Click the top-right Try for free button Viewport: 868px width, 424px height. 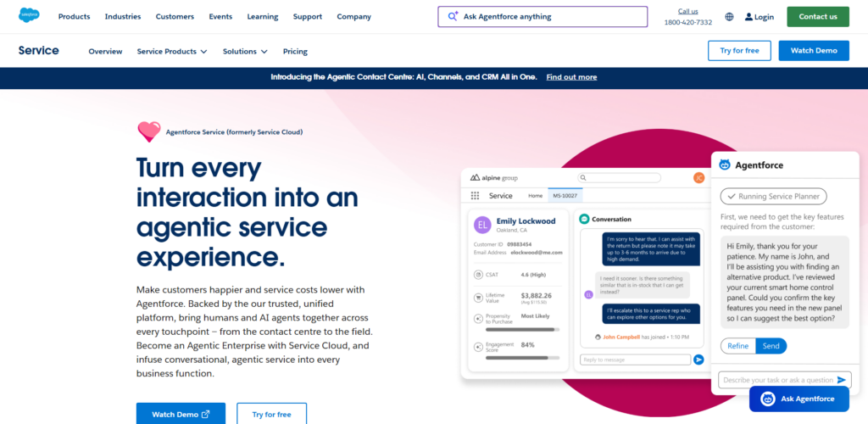pos(739,50)
